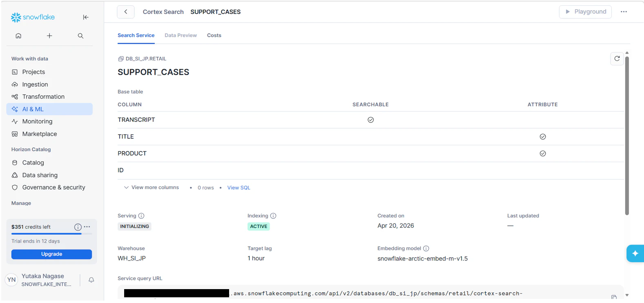Click the Marketplace store icon
Screen dimensions: 644x303
tap(15, 134)
